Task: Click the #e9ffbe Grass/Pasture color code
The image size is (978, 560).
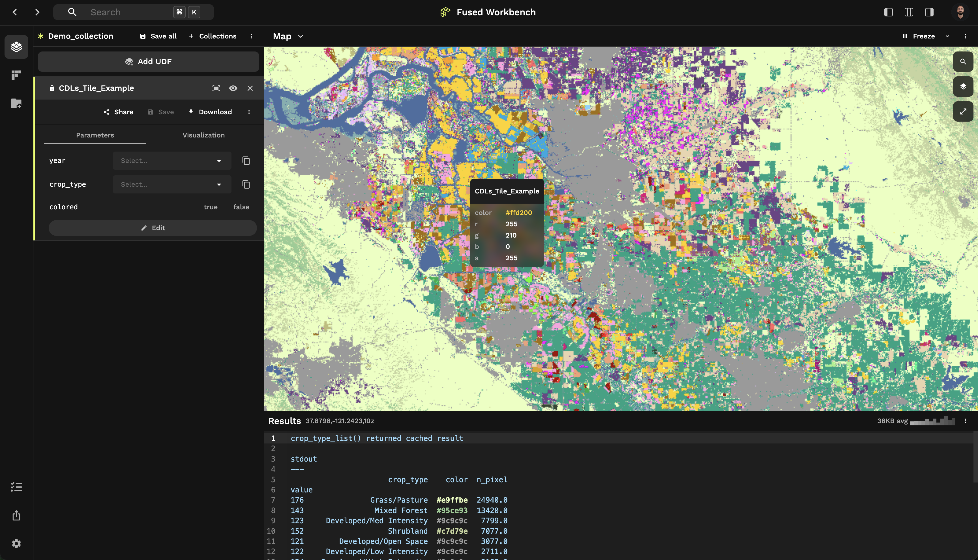Action: tap(452, 500)
